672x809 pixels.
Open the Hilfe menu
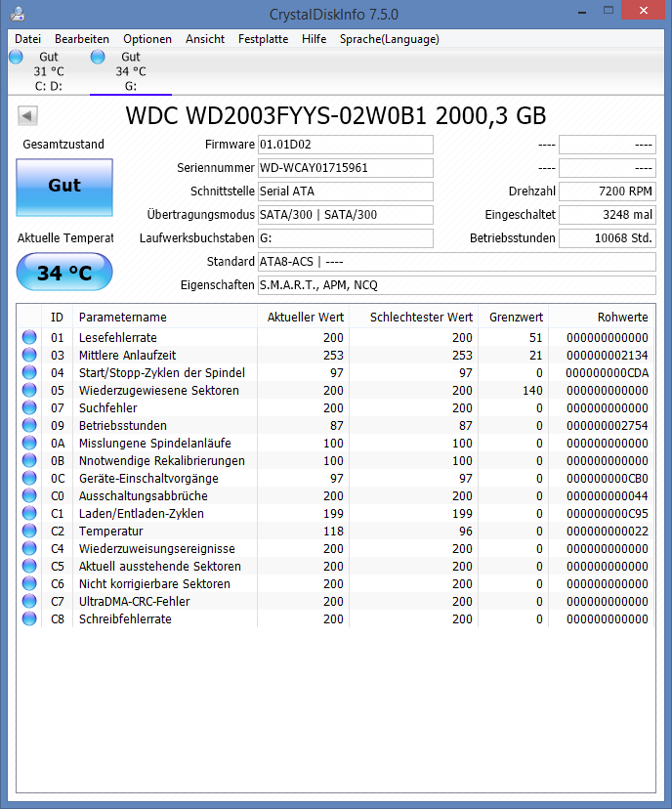(x=315, y=39)
